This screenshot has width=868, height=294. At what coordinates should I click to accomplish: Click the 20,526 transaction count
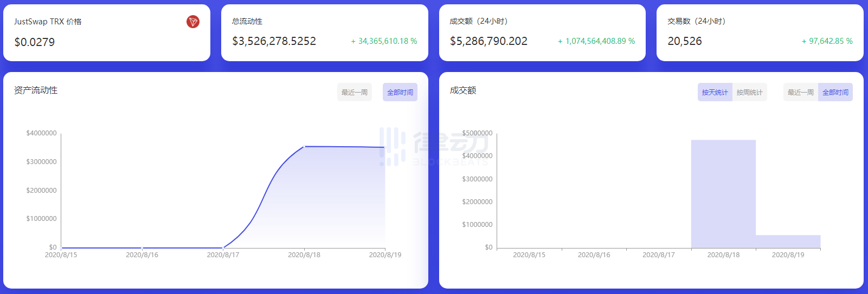[x=685, y=41]
